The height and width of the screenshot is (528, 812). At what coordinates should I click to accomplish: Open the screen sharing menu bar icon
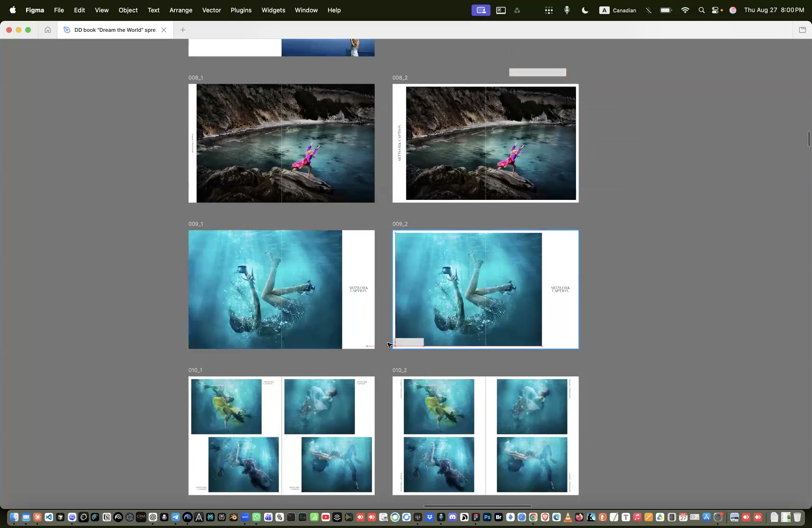(x=481, y=10)
